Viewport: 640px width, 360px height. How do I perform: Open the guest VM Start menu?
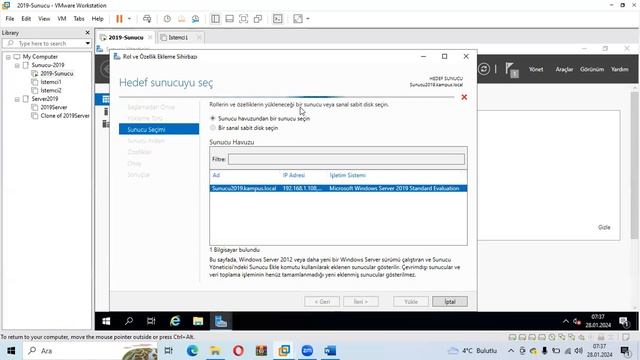click(x=106, y=322)
